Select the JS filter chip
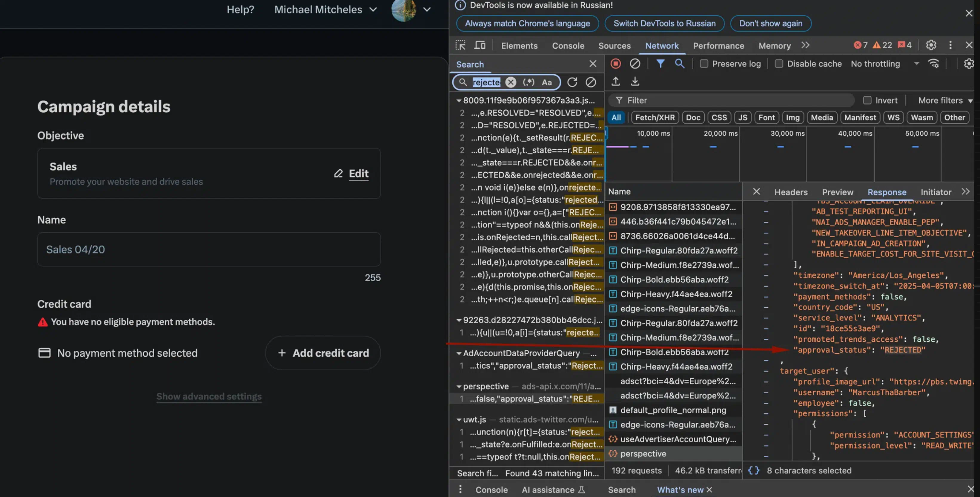Screen dimensions: 980x497 click(x=743, y=117)
